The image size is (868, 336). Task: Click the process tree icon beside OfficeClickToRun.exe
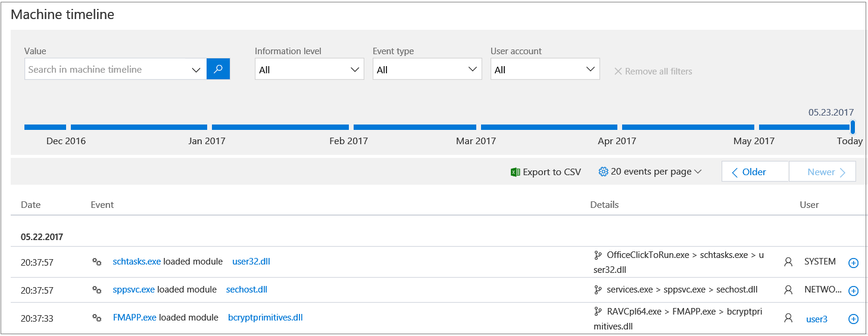[x=598, y=255]
